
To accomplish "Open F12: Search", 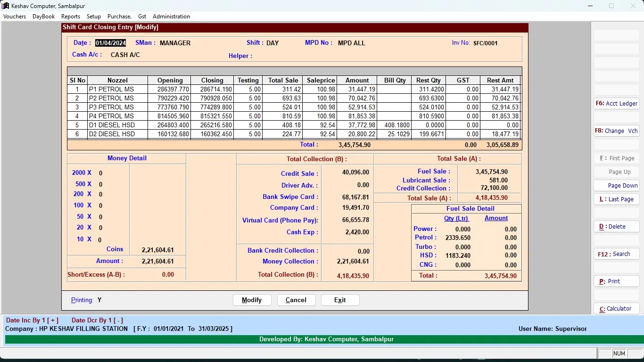I will (617, 254).
